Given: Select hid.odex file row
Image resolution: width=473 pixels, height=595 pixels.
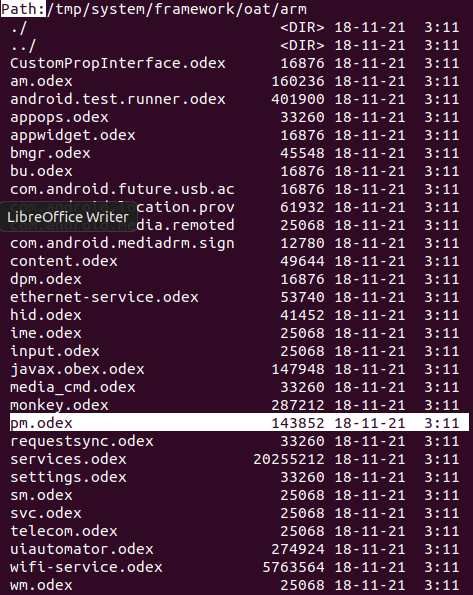Looking at the screenshot, I should coord(239,315).
